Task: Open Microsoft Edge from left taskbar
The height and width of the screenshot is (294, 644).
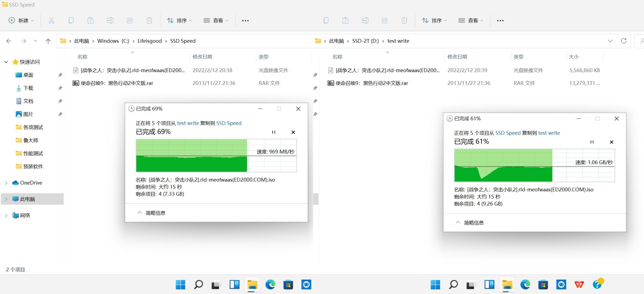Action: (x=270, y=285)
